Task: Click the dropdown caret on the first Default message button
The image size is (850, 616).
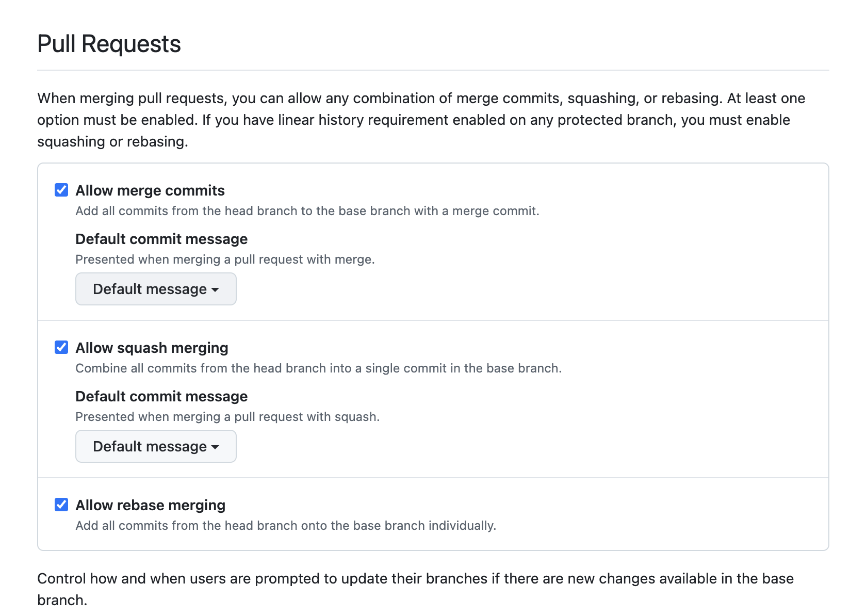Action: coord(216,290)
